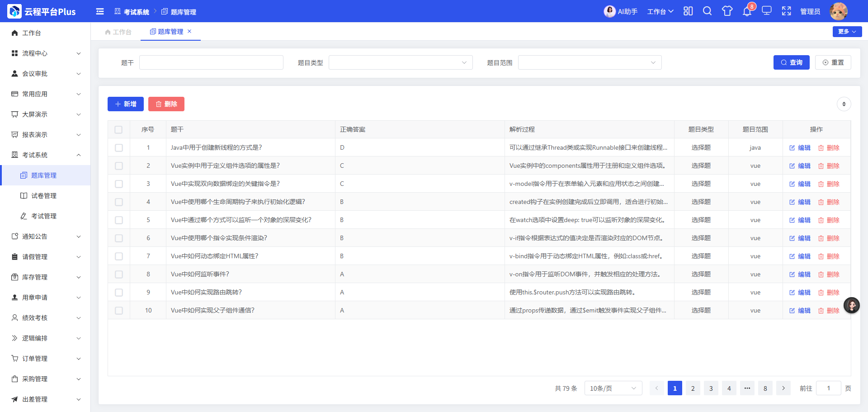Click the sort toggle circle above the table
The image size is (868, 412).
[x=843, y=104]
